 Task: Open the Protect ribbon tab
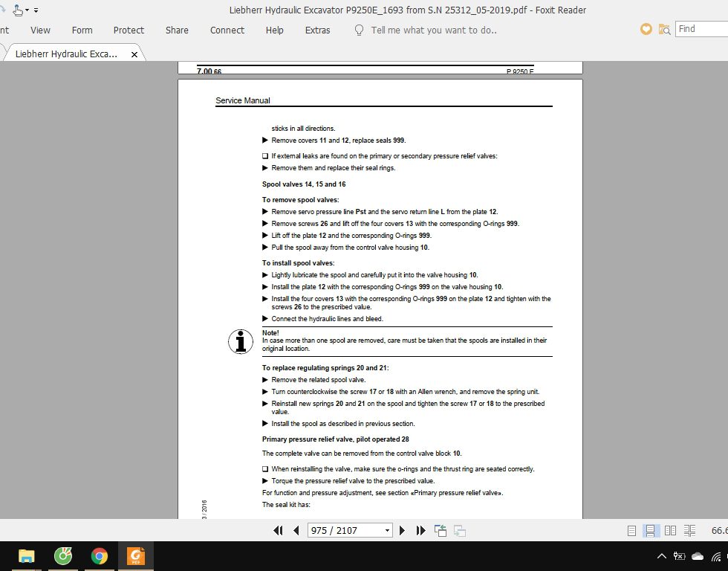[129, 30]
